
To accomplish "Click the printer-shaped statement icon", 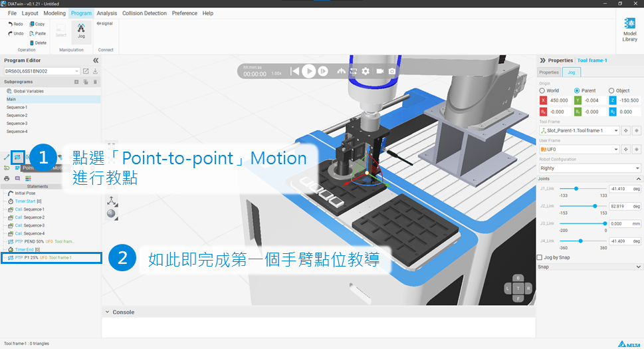I will [x=7, y=179].
